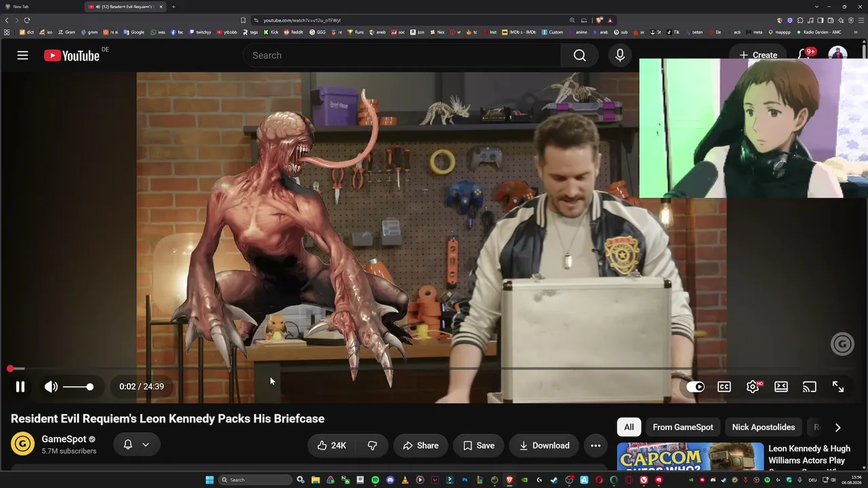Screen dimensions: 868x488
Task: Focus the address bar URL
Action: tap(302, 20)
